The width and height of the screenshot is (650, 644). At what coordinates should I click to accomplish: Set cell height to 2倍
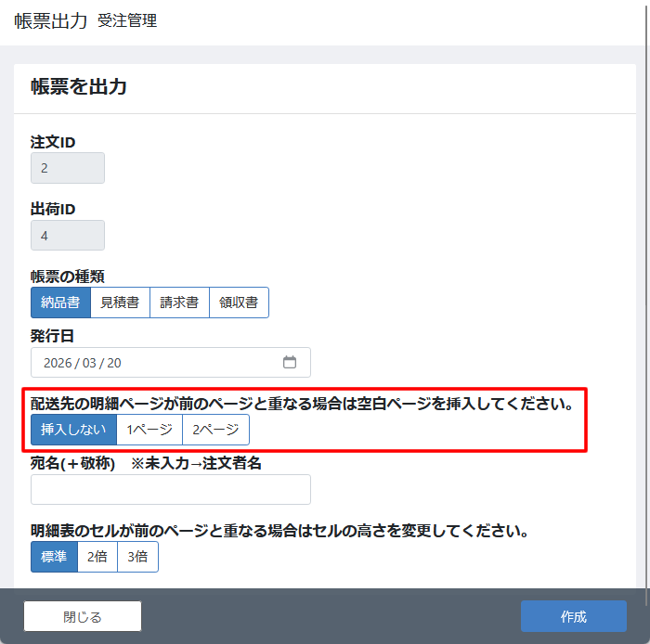97,557
